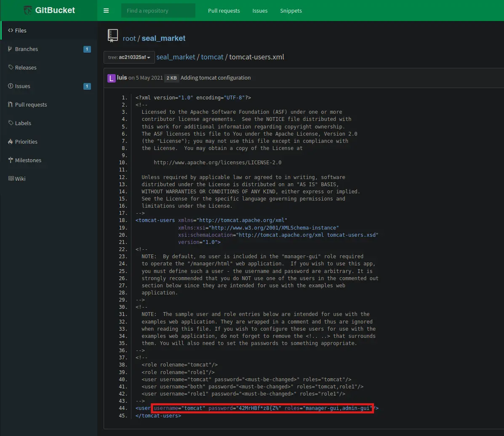Toggle the sidebar hamburger menu

click(x=106, y=11)
